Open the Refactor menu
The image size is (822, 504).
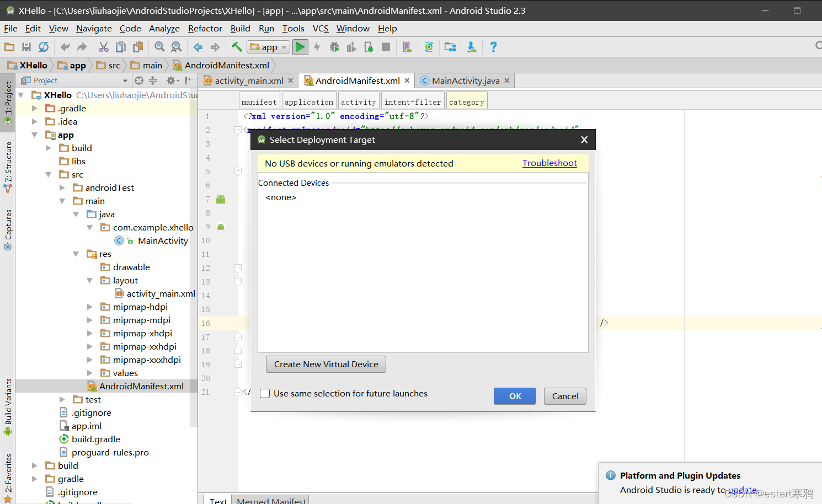point(205,28)
